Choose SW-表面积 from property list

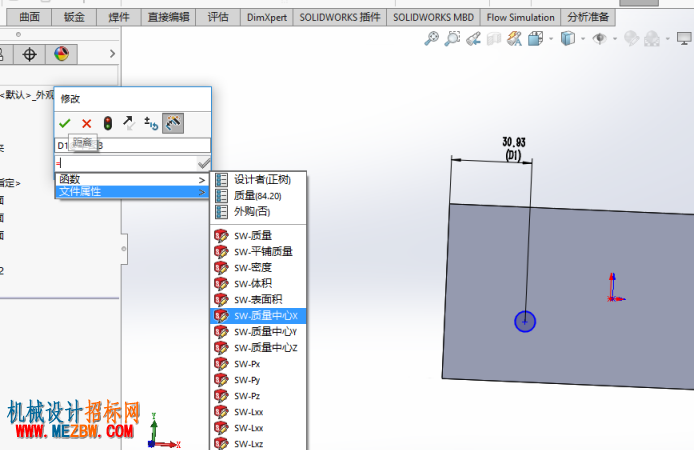[x=258, y=300]
